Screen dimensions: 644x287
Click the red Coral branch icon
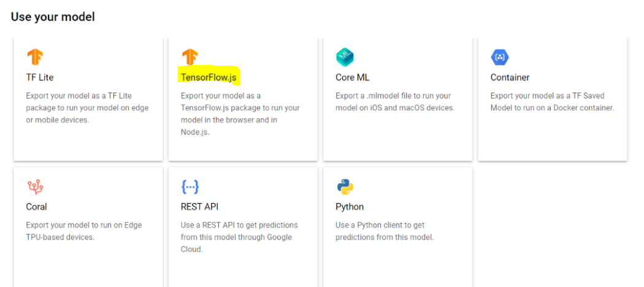[36, 187]
